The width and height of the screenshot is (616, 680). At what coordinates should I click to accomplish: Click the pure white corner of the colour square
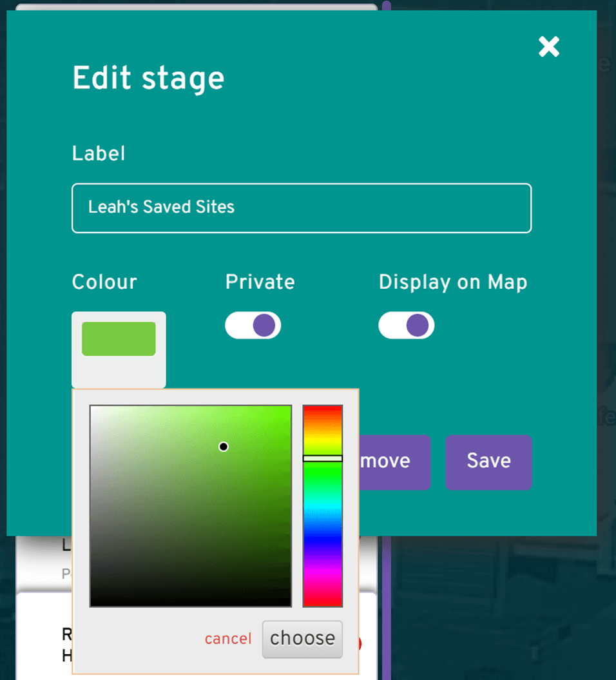93,409
